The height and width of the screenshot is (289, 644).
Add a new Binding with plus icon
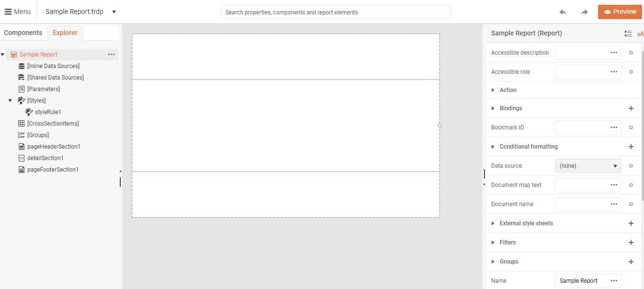pos(631,108)
